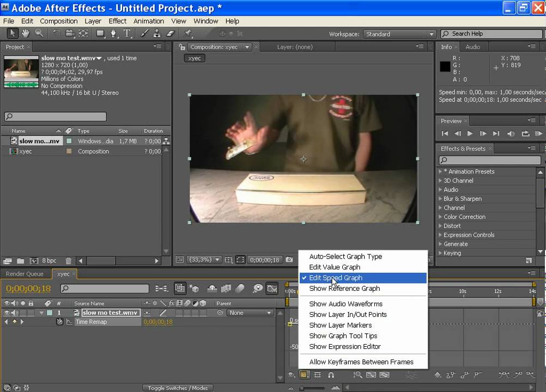Select the Pen tool
Image resolution: width=546 pixels, height=392 pixels.
point(114,34)
